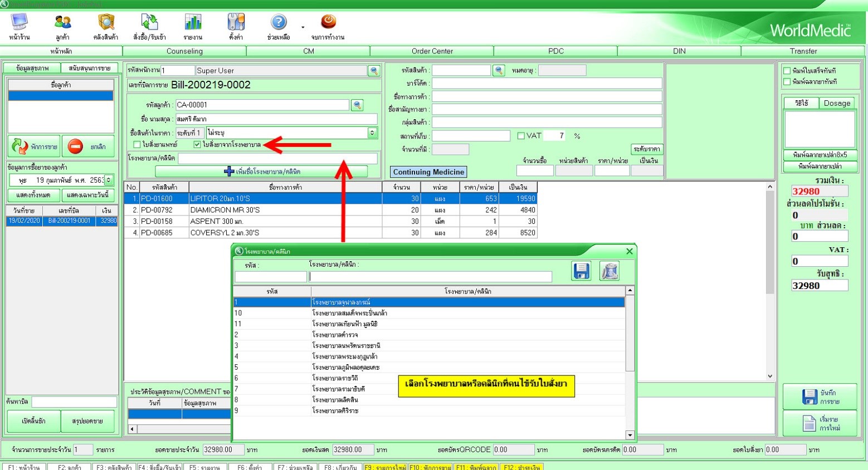Toggle the VAT checkbox
Viewport: 868px width, 470px height.
[521, 136]
